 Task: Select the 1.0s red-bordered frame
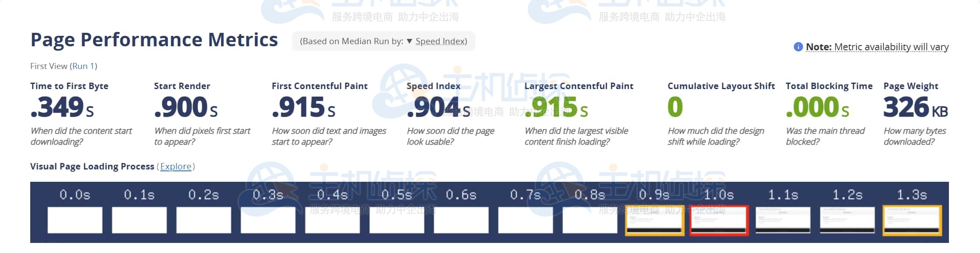click(719, 221)
